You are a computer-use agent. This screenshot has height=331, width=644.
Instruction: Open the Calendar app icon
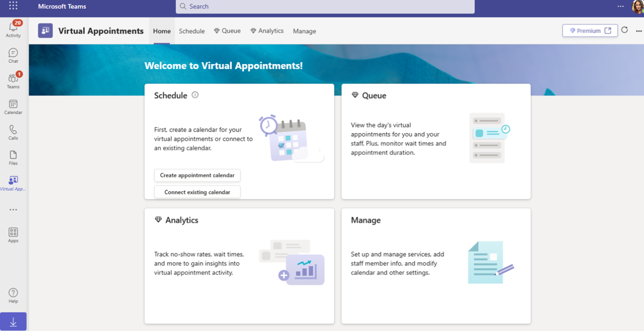pyautogui.click(x=13, y=106)
